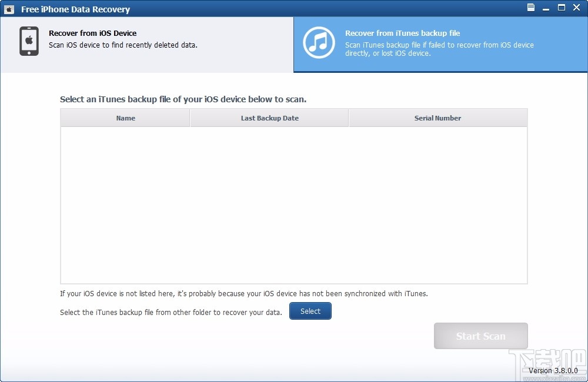This screenshot has height=382, width=588.
Task: Click the app icon in the title bar
Action: coord(9,9)
